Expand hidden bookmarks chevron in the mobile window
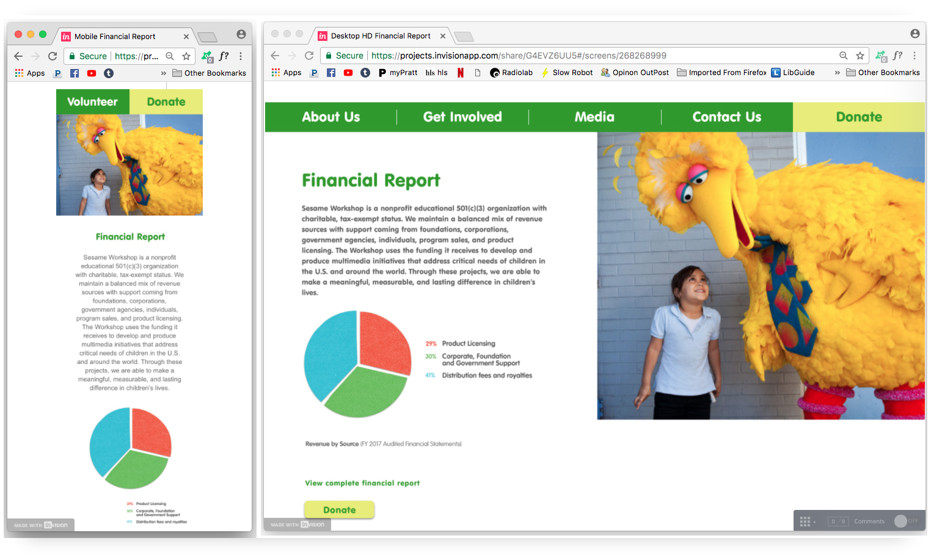 [164, 73]
